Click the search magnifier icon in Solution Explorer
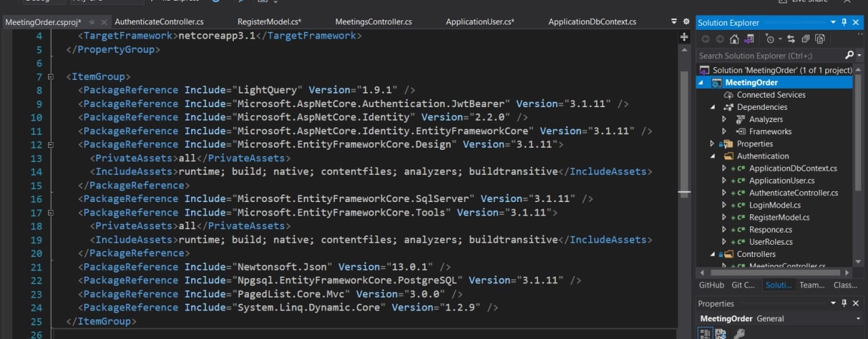Image resolution: width=868 pixels, height=339 pixels. point(849,55)
